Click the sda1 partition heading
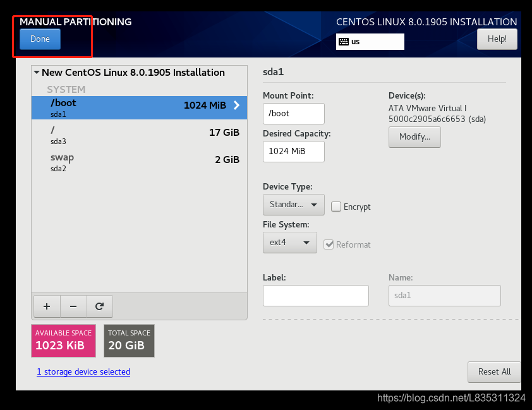The width and height of the screenshot is (532, 410). [x=273, y=72]
